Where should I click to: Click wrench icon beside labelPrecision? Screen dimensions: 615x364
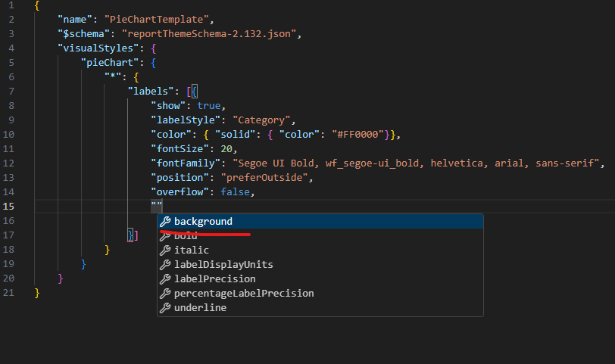tap(165, 279)
